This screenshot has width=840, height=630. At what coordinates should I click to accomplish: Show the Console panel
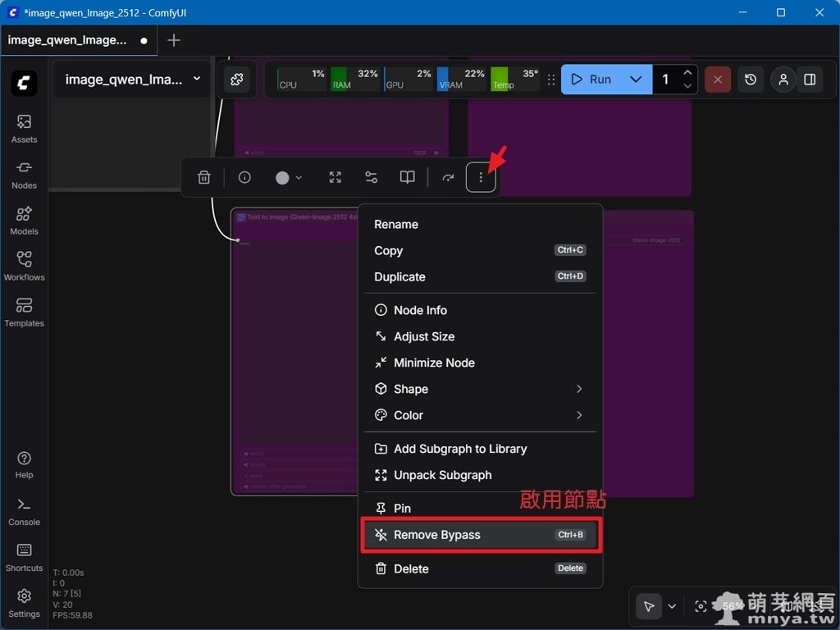tap(24, 510)
